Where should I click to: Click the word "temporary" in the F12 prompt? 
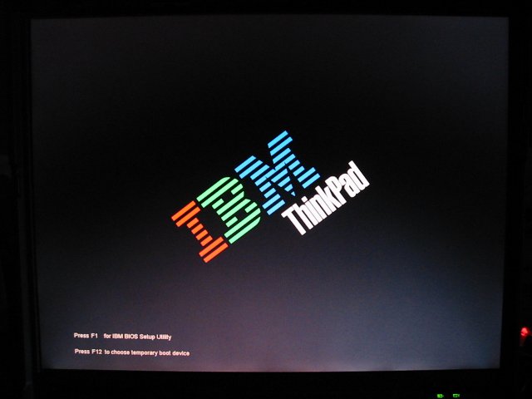tap(143, 352)
